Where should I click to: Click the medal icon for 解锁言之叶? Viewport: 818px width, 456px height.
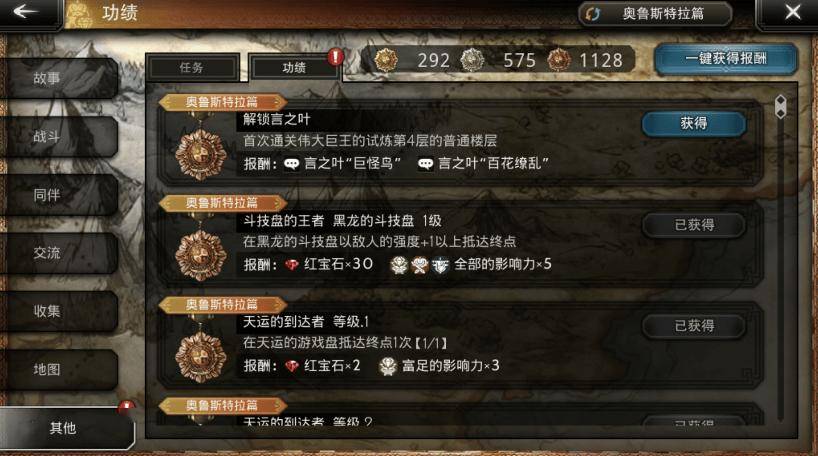201,155
